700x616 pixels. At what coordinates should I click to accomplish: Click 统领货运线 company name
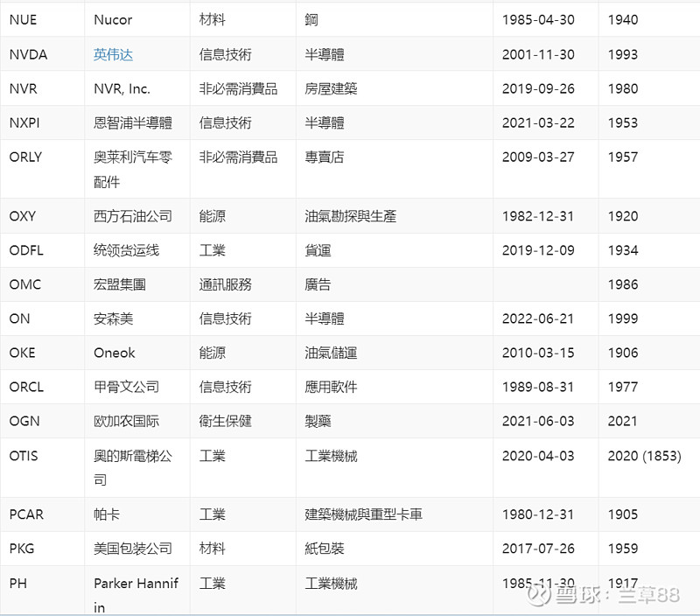[126, 250]
